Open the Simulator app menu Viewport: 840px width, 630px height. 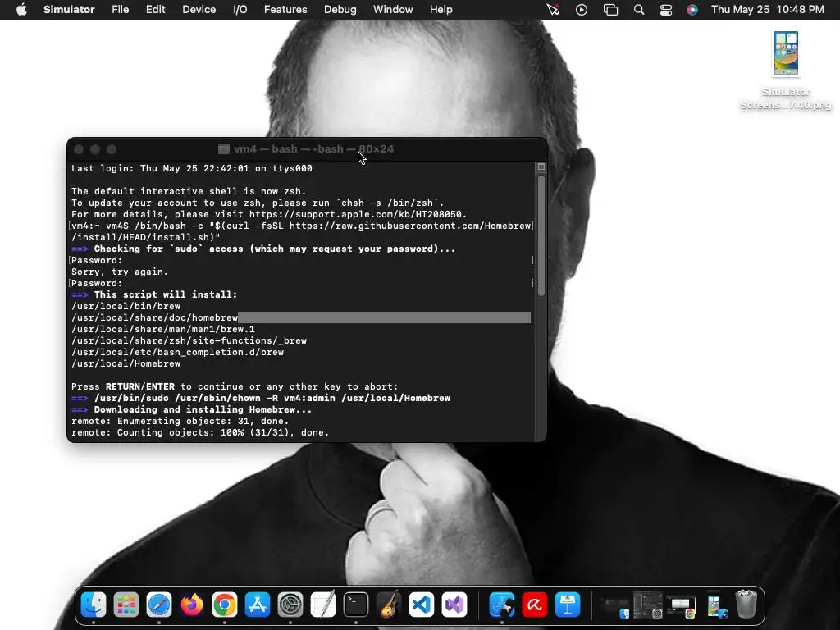(x=69, y=10)
